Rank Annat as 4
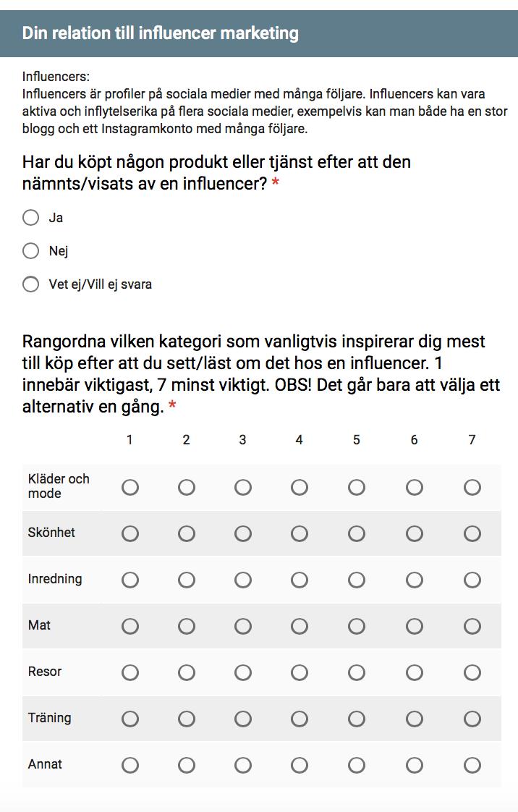518x812 pixels. pos(299,765)
